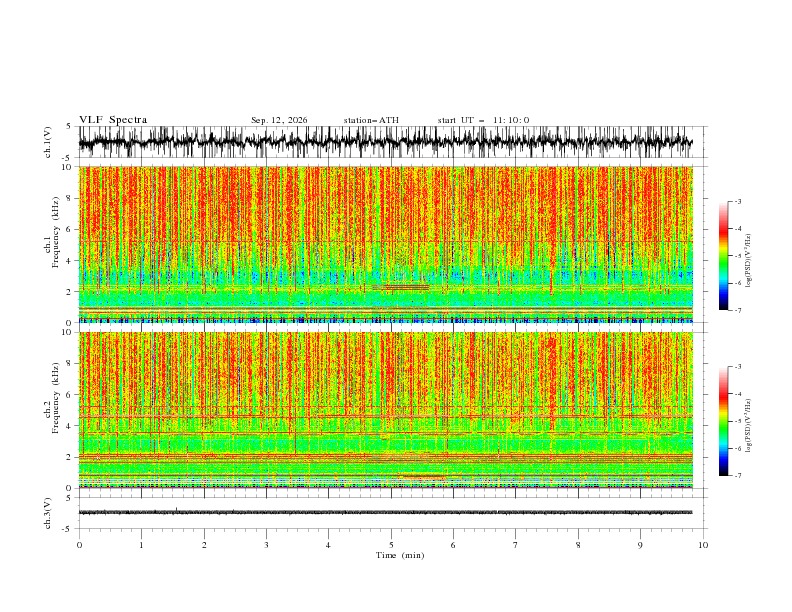Click the ch.1 Frequency (kHz) axis label
The image size is (792, 612).
coord(52,244)
